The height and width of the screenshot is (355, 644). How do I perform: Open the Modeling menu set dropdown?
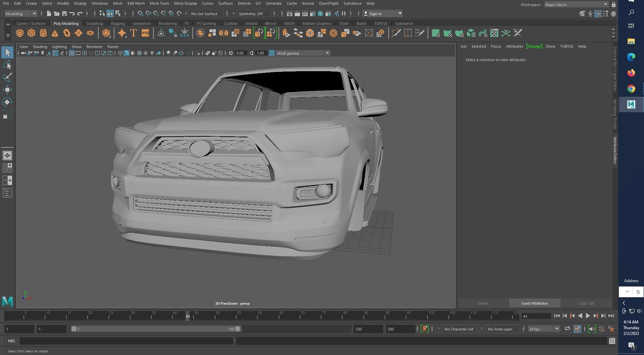(x=20, y=13)
